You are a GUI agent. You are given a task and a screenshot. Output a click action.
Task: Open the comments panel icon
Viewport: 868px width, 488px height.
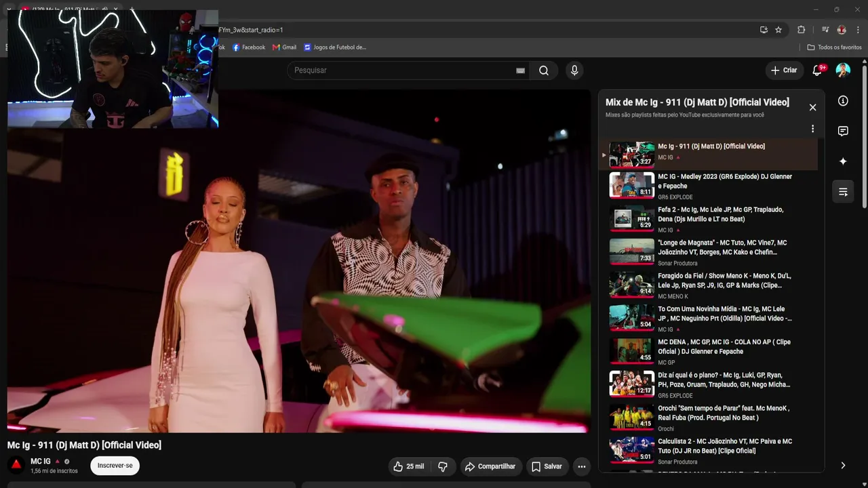point(843,131)
